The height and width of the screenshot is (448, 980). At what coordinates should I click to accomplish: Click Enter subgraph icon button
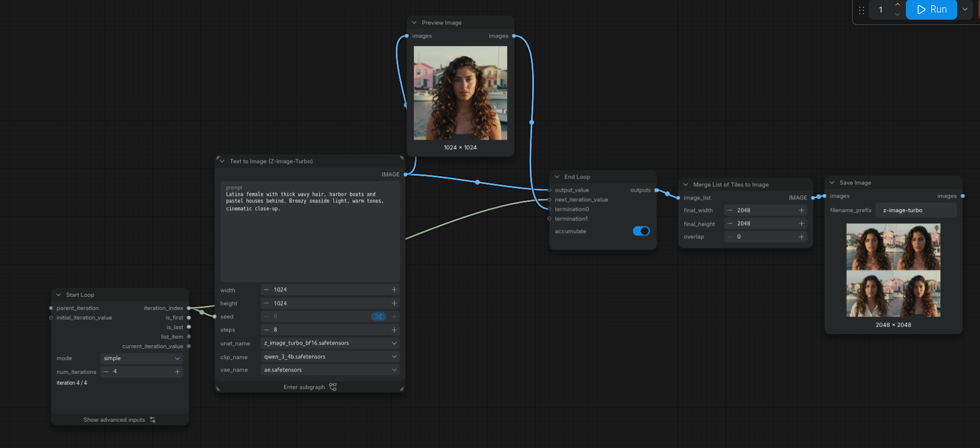click(333, 387)
